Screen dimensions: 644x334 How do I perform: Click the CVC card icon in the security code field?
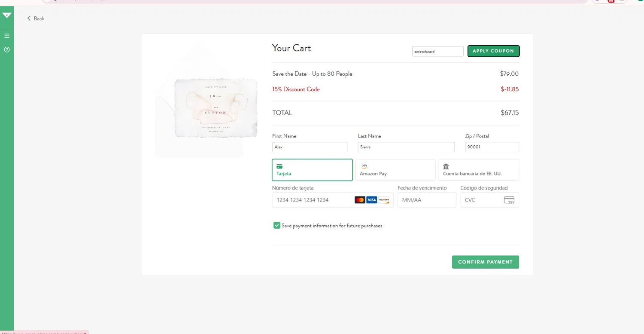coord(509,200)
